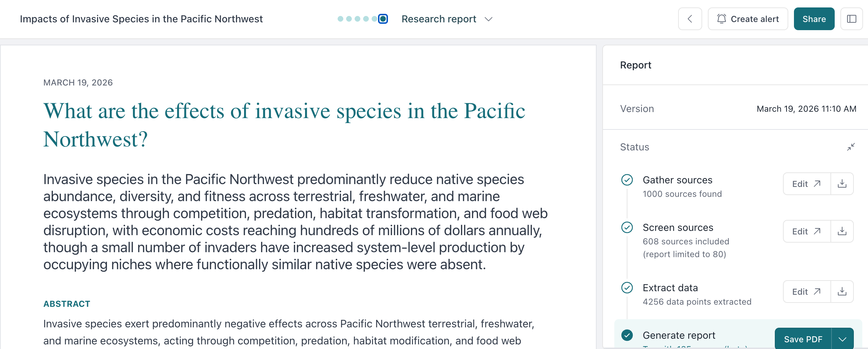
Task: Collapse the Status section
Action: [851, 147]
